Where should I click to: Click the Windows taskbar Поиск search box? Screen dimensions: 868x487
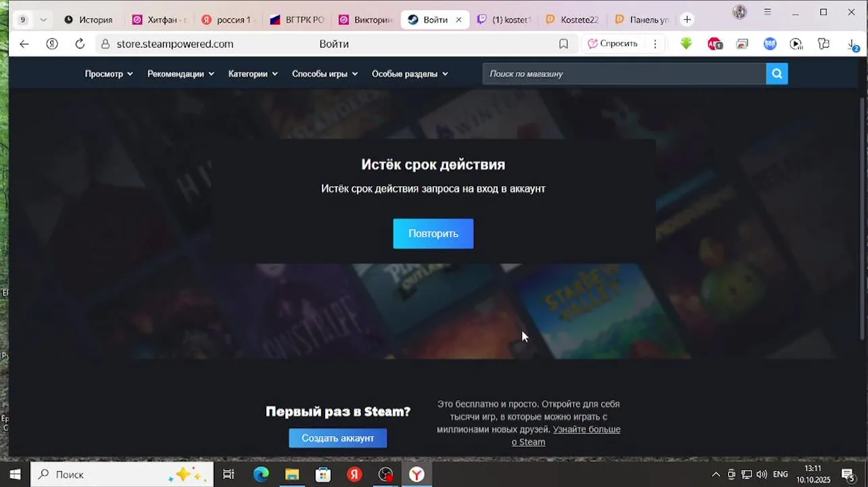coord(122,474)
